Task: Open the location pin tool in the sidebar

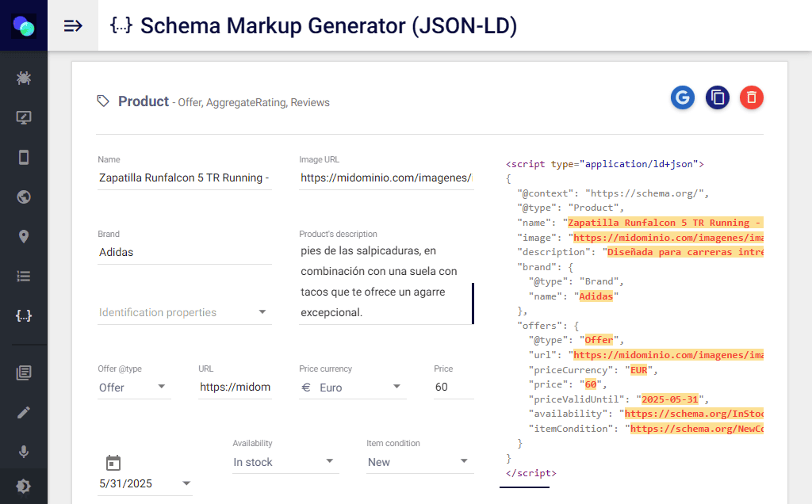Action: [23, 236]
